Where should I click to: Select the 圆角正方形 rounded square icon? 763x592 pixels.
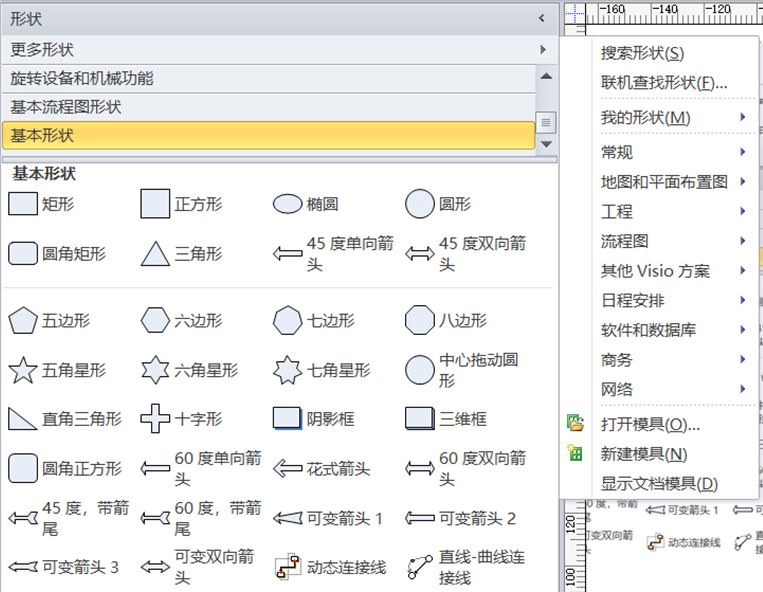(x=23, y=468)
